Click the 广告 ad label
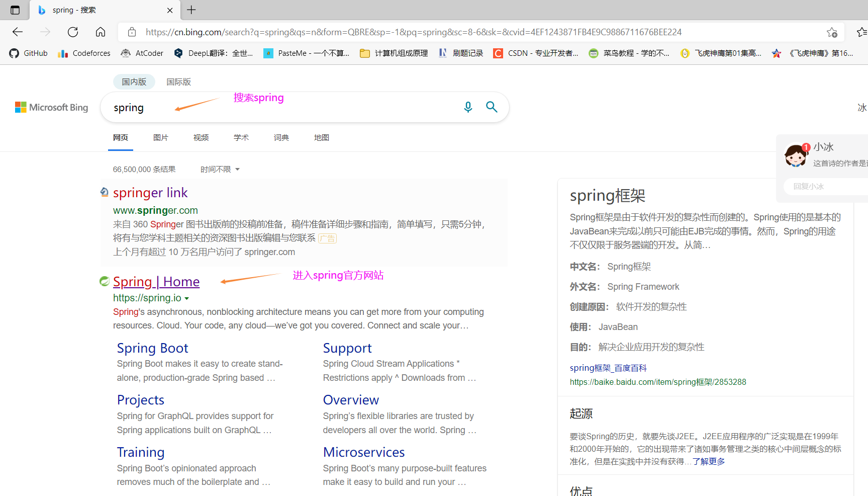The image size is (868, 496). 328,238
